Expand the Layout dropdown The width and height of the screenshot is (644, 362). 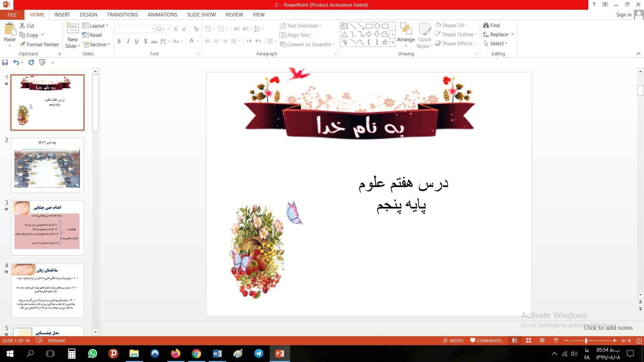point(95,26)
